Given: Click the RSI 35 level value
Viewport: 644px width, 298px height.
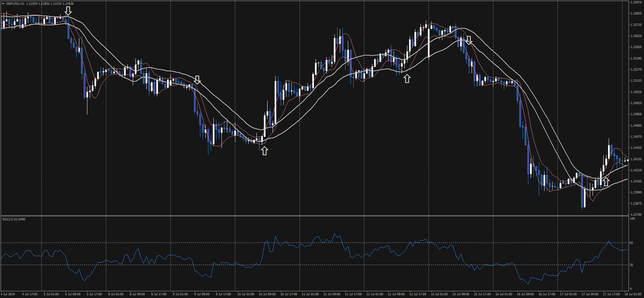Looking at the screenshot, I should [632, 265].
